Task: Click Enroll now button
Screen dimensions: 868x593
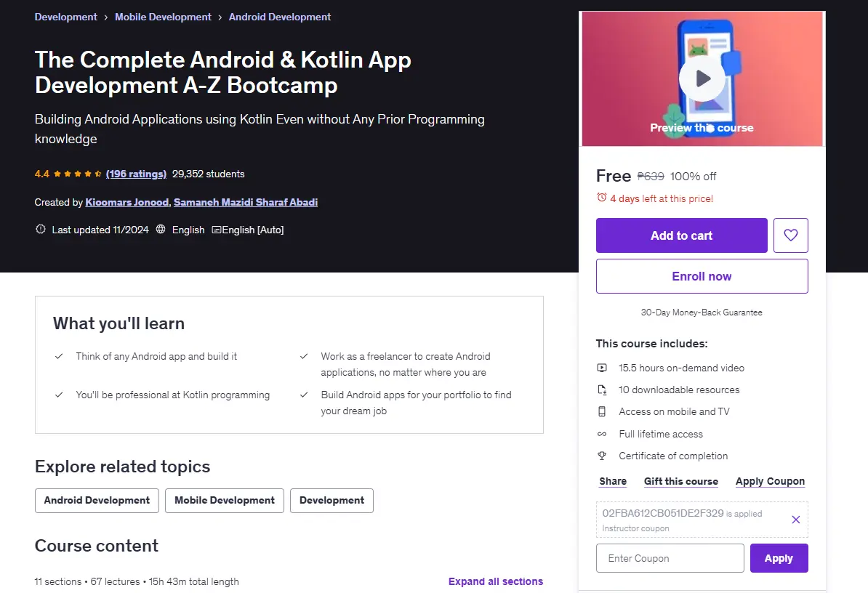Action: 702,276
